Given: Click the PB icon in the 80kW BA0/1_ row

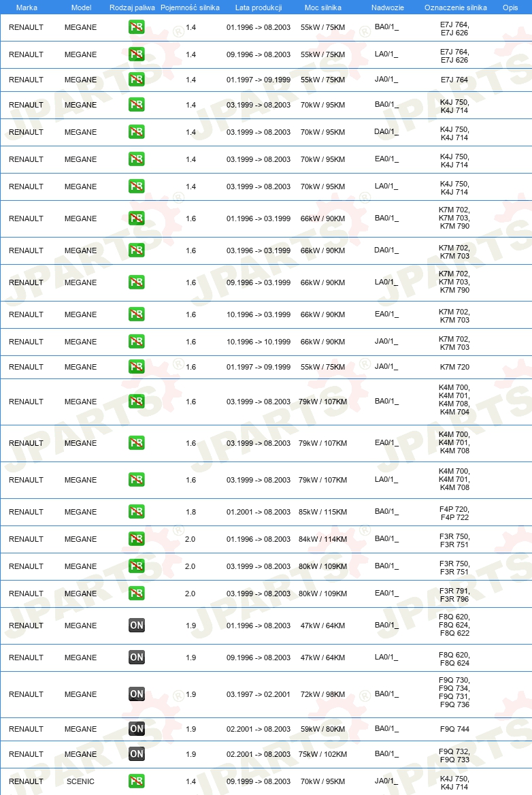Looking at the screenshot, I should 136,566.
